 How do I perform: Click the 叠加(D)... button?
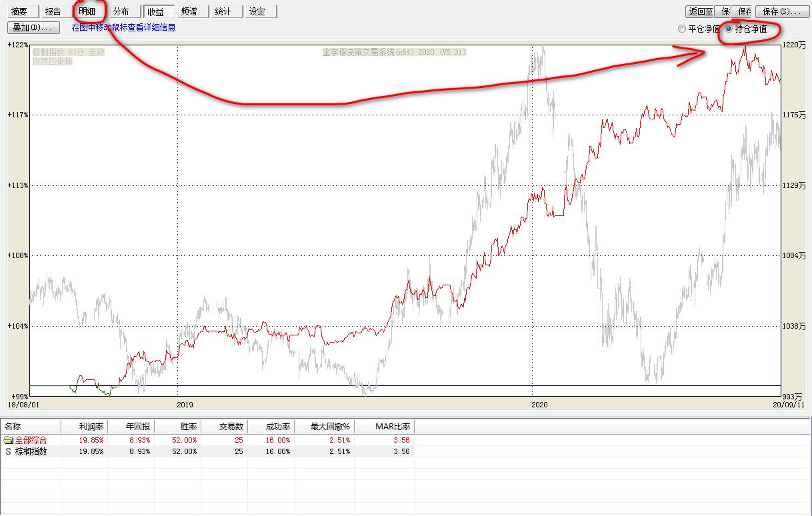tap(33, 27)
